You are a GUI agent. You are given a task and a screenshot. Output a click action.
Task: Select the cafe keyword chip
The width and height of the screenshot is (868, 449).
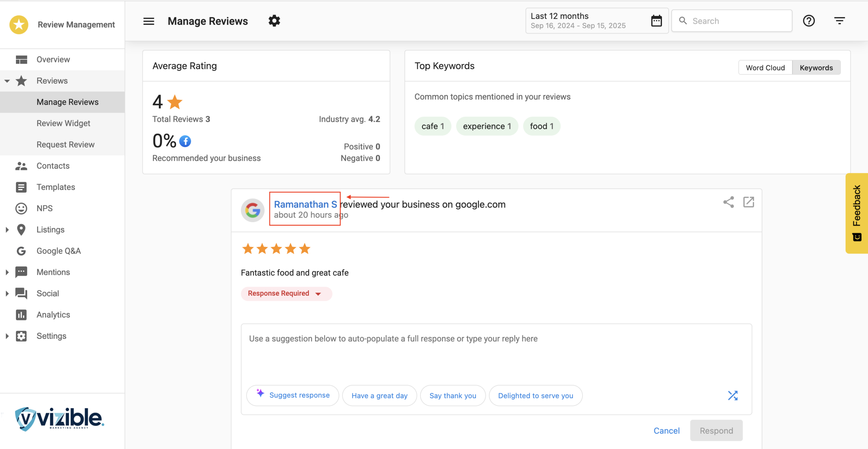point(433,126)
